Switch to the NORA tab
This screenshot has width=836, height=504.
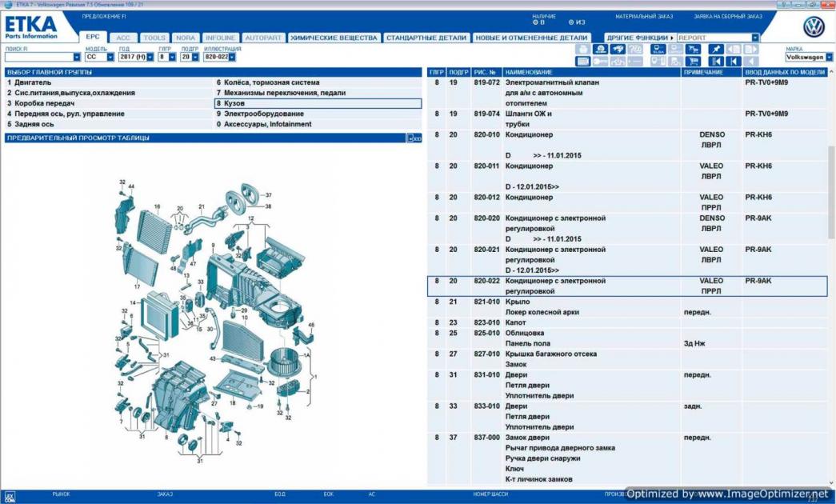[x=186, y=38]
